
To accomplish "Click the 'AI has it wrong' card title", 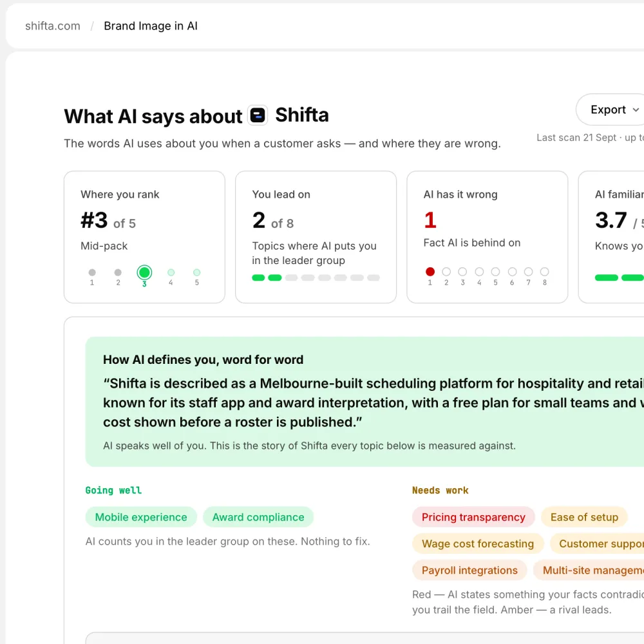I will (460, 194).
